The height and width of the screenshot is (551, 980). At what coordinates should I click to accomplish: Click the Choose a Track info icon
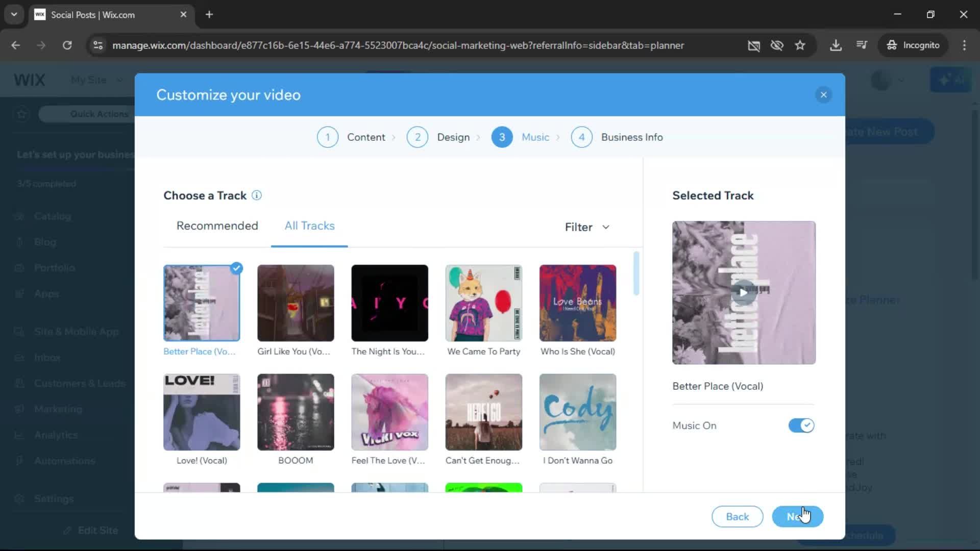coord(257,195)
